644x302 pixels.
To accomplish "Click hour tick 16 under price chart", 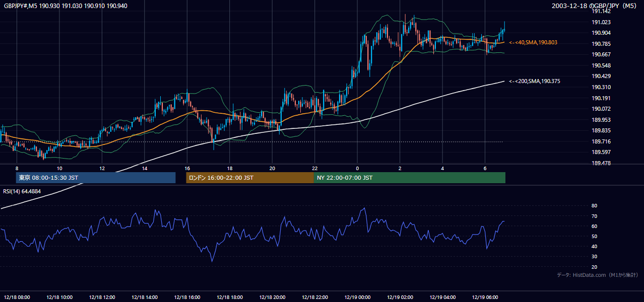I will click(x=187, y=168).
